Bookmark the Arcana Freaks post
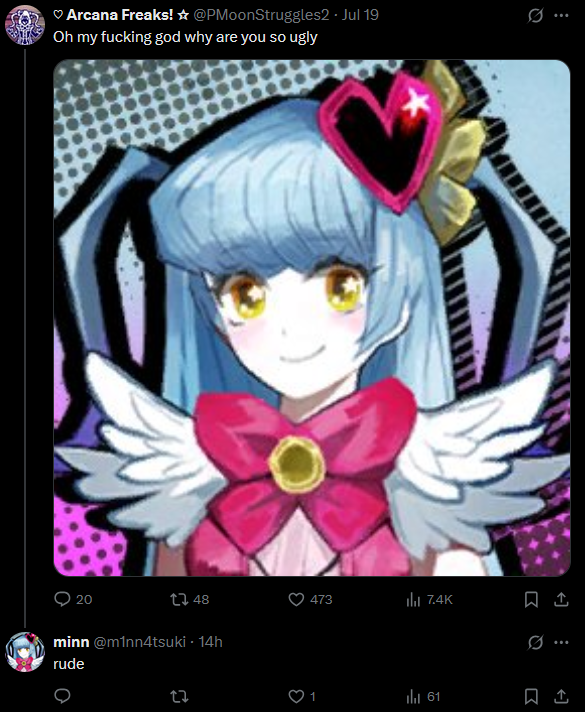This screenshot has height=712, width=585. [531, 599]
